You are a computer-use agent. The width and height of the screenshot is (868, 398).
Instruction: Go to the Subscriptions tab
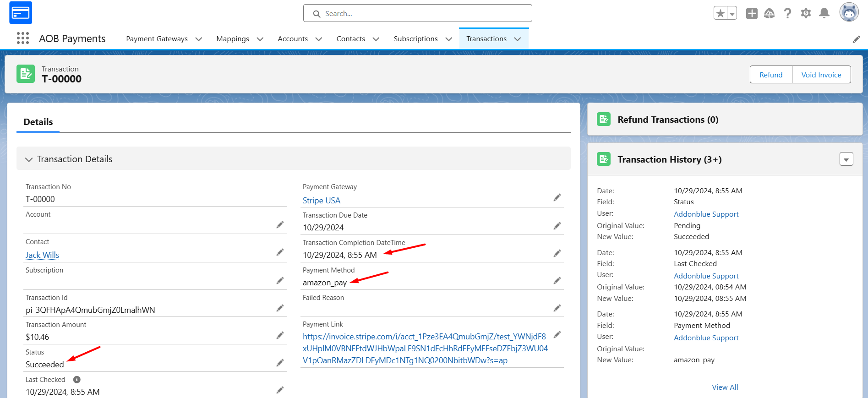(415, 39)
